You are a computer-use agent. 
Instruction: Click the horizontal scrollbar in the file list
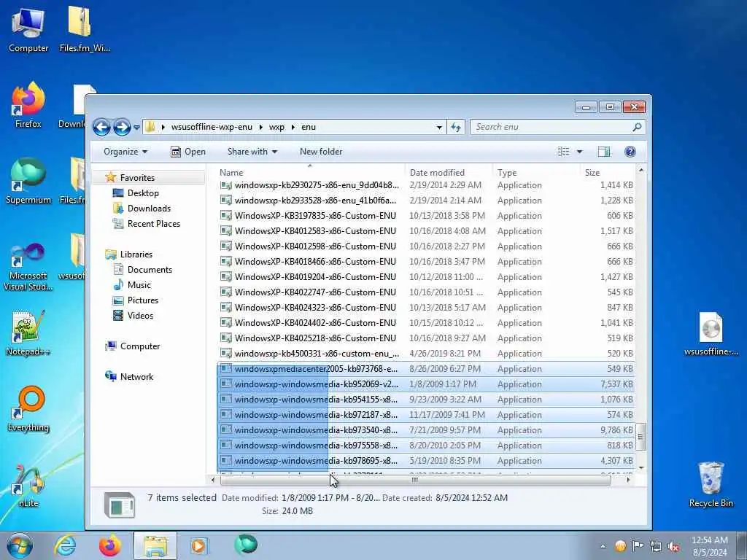[x=415, y=480]
